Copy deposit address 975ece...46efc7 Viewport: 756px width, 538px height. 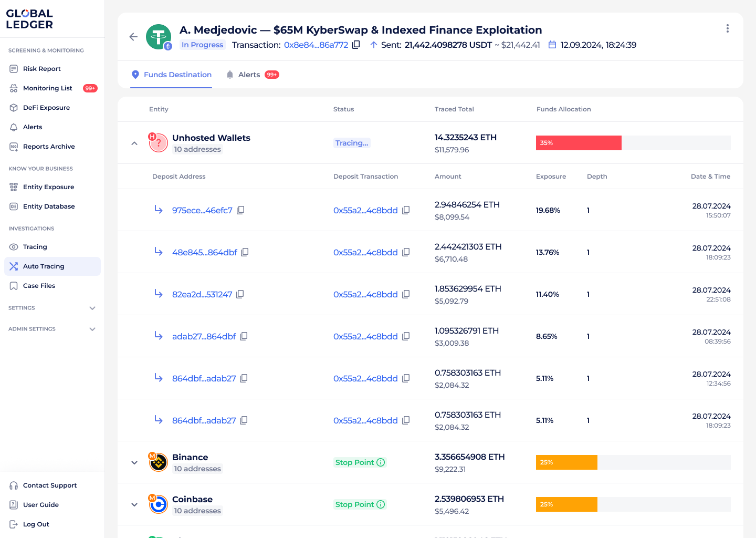tap(240, 210)
